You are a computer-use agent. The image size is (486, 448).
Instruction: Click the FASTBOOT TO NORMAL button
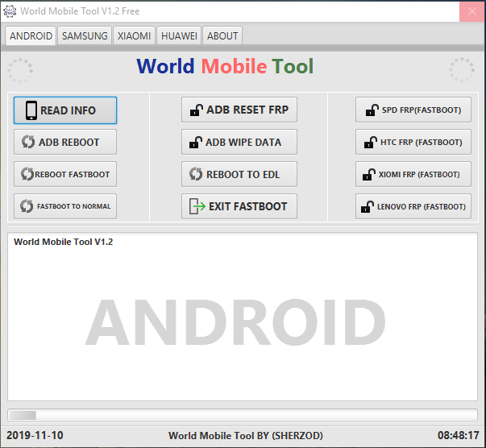pyautogui.click(x=65, y=206)
